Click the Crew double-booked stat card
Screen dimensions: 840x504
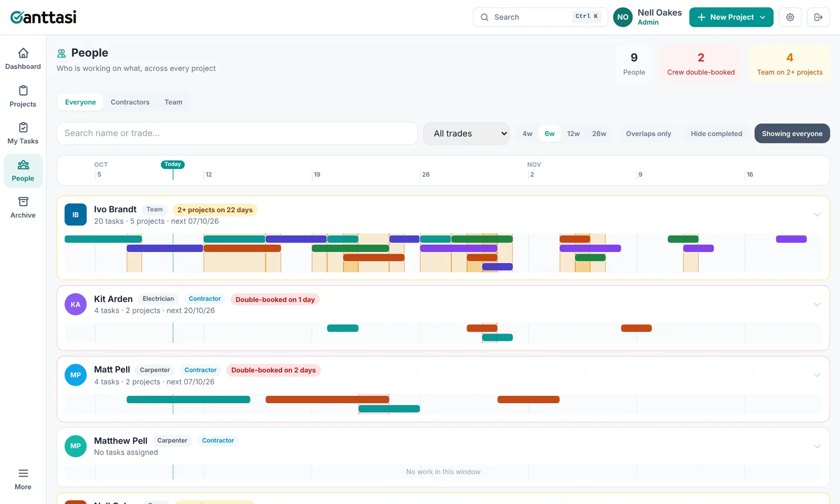701,64
